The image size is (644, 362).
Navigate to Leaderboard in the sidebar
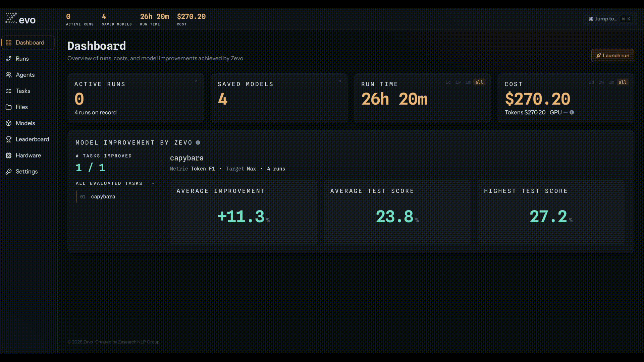(x=28, y=139)
